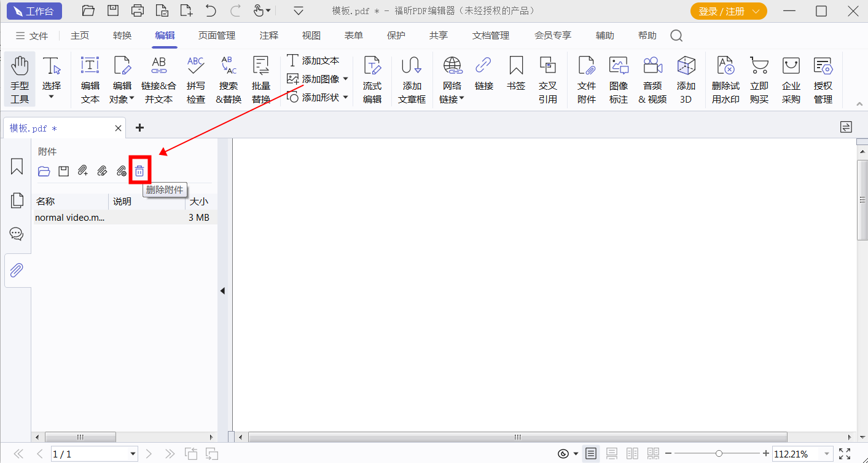Screen dimensions: 868x463
Task: Expand the page number dropdown
Action: (133, 454)
